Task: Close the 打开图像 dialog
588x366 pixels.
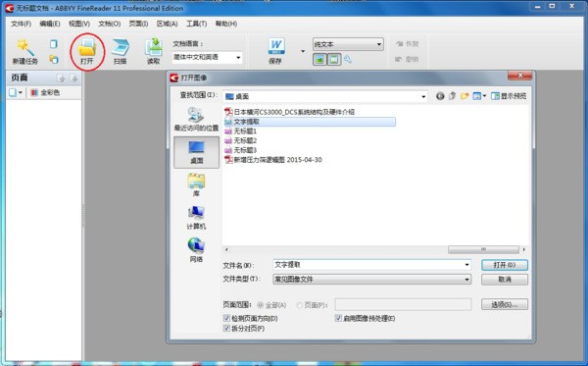Action: click(x=519, y=76)
